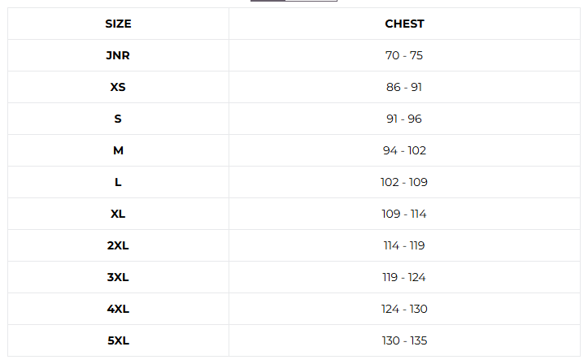Click the CHEST column header
The image size is (588, 364).
404,24
